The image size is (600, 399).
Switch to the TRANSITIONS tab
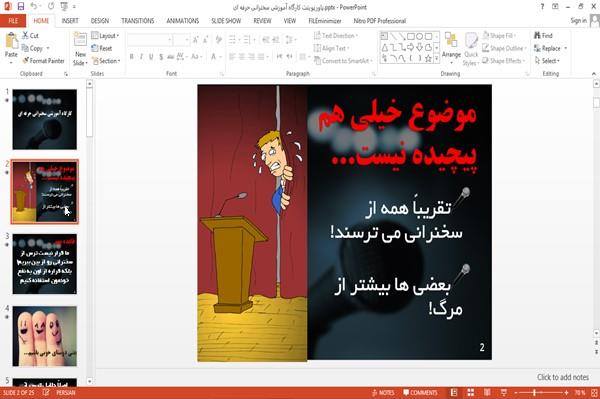point(138,21)
